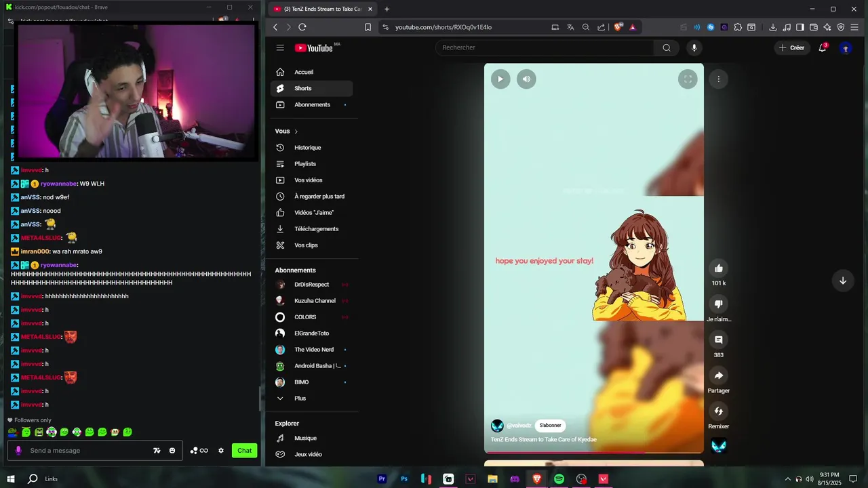The image size is (868, 488).
Task: Open Musique under Explorer
Action: 311,439
